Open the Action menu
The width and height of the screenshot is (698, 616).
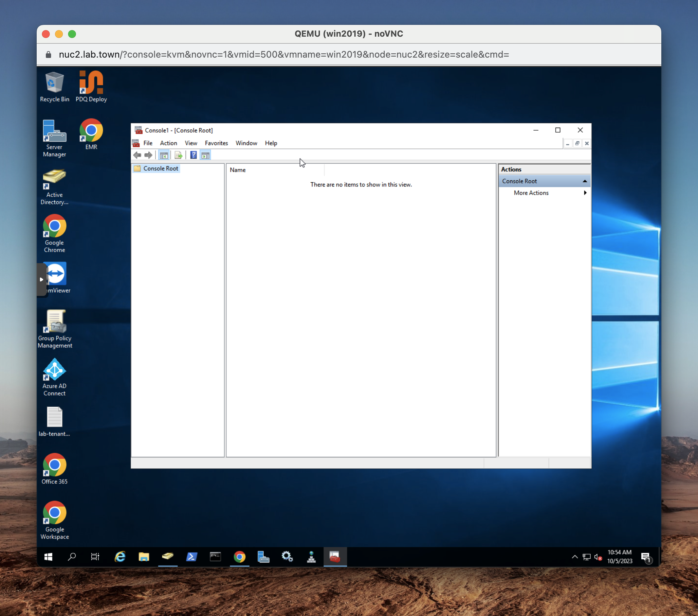pos(168,143)
